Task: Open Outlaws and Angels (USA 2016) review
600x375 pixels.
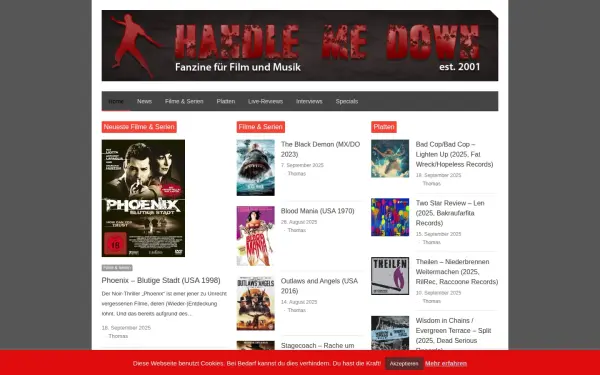Action: 320,286
